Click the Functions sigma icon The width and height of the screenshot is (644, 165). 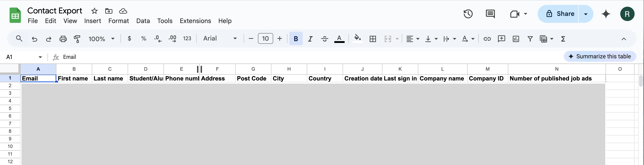point(563,39)
